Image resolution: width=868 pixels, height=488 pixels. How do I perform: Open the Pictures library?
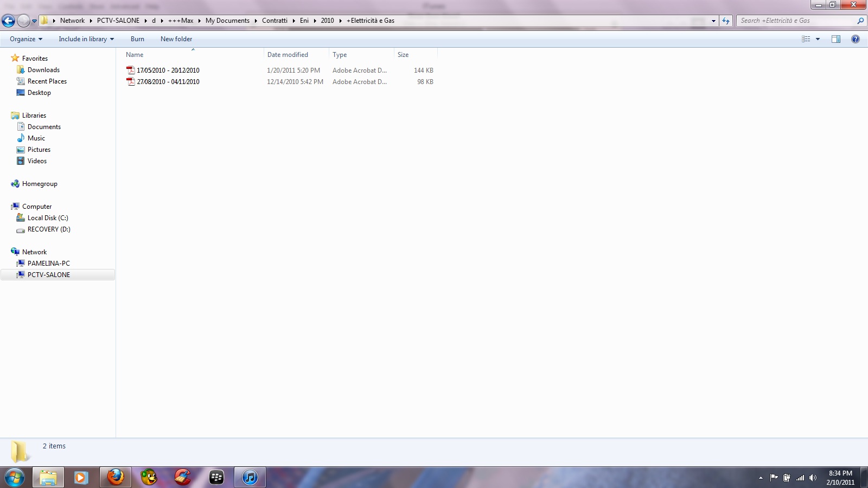pyautogui.click(x=39, y=150)
